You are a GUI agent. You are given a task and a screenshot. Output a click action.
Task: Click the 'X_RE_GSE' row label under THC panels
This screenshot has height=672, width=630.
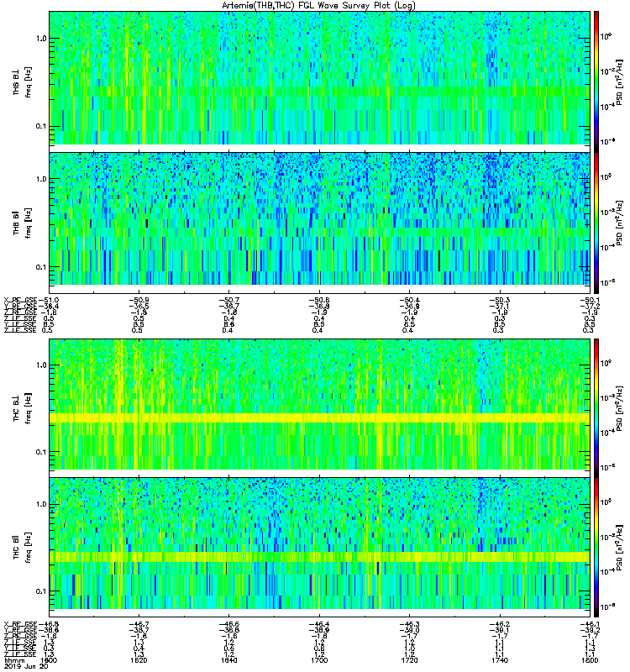(x=20, y=624)
